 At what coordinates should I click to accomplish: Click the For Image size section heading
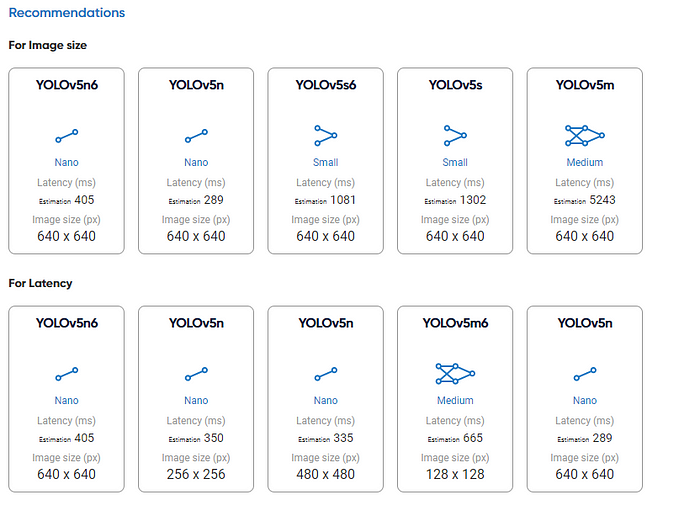point(48,45)
